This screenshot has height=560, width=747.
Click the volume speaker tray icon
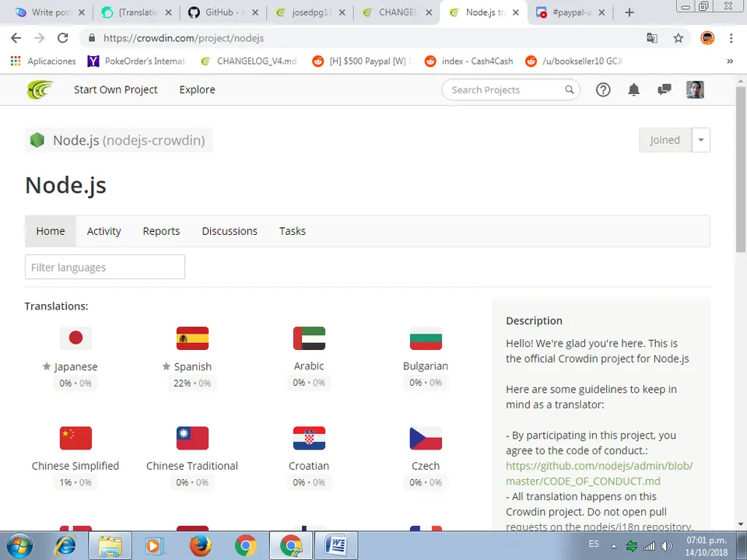click(x=667, y=547)
